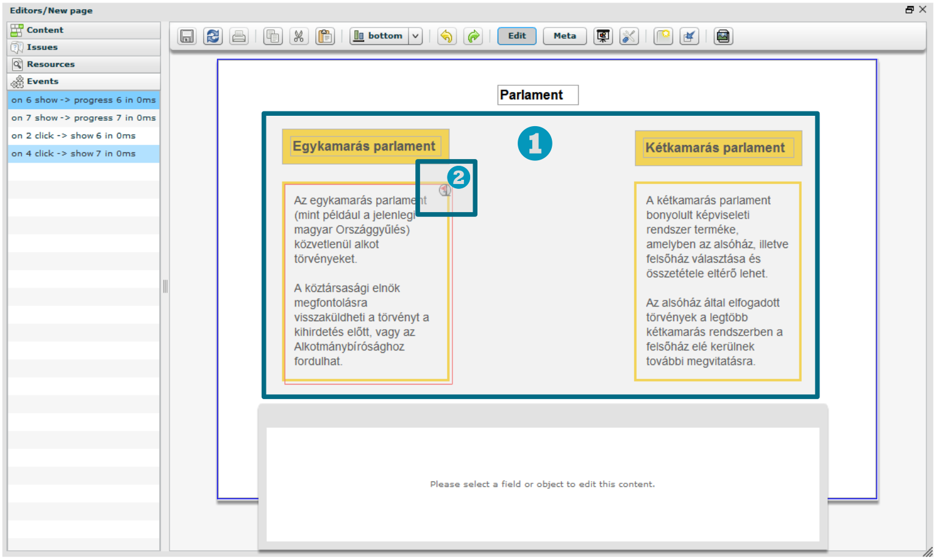This screenshot has height=560, width=936.
Task: Click the Paste clipboard icon
Action: coord(325,37)
